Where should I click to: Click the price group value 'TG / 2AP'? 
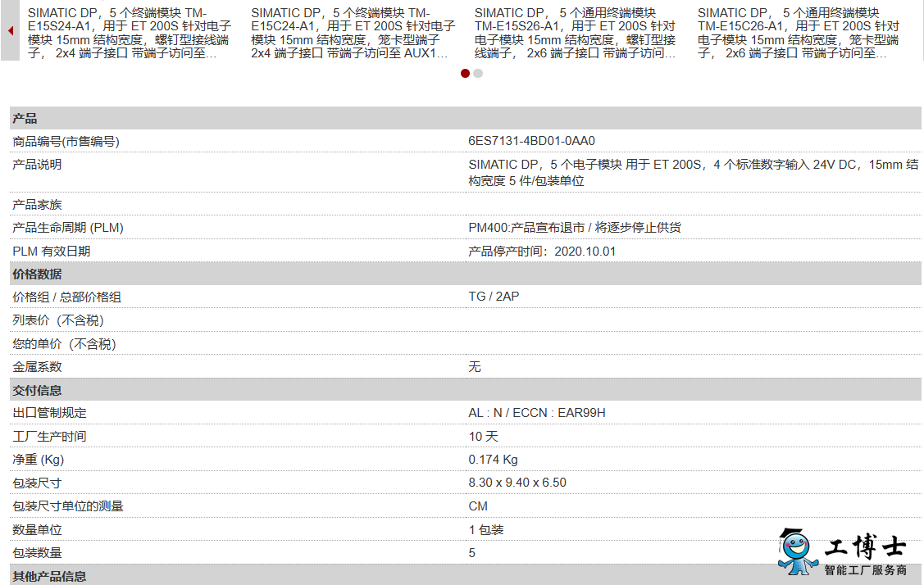tap(494, 297)
